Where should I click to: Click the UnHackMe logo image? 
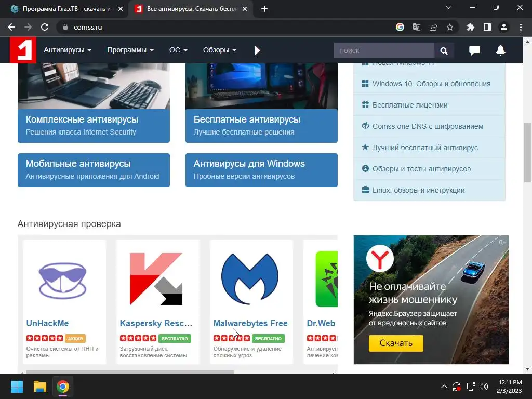(x=63, y=280)
